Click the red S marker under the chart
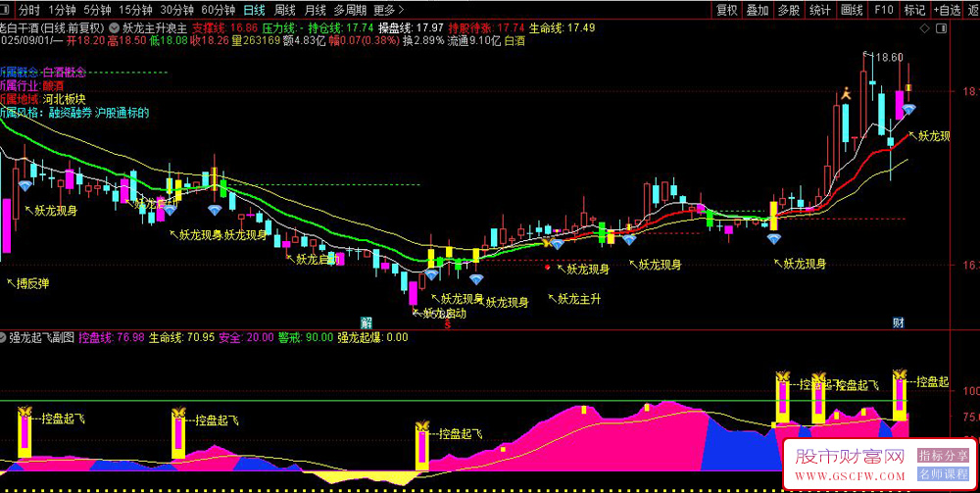The width and height of the screenshot is (980, 493). (x=447, y=325)
